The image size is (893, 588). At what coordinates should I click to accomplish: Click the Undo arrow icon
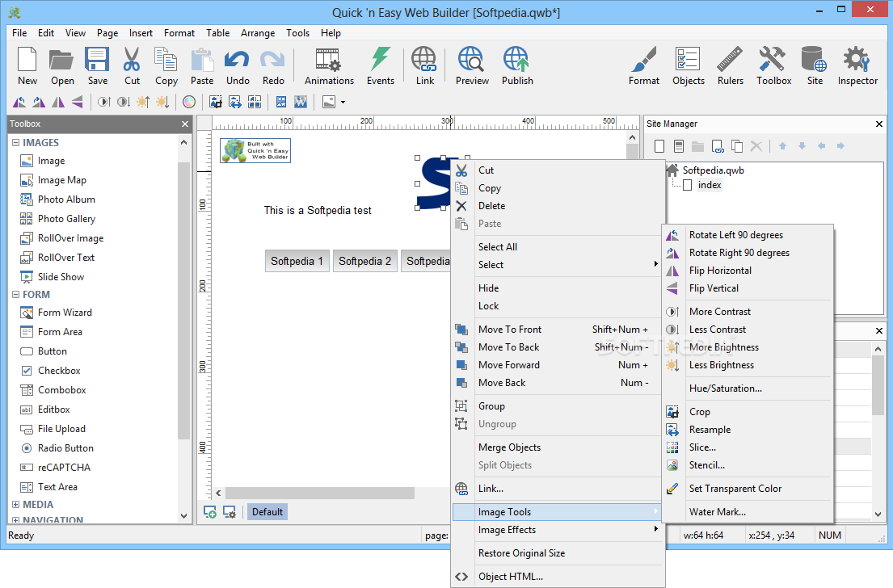237,66
